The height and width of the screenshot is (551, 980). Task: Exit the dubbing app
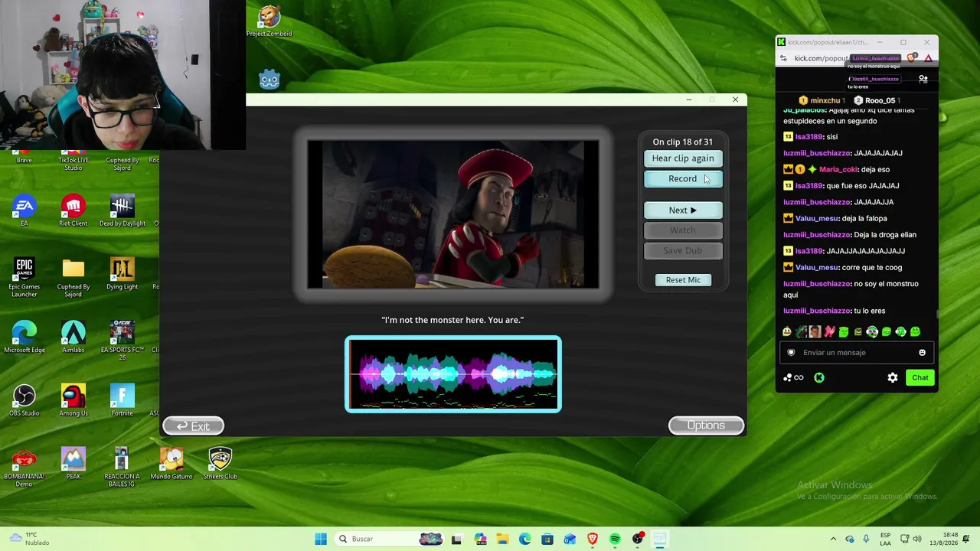pyautogui.click(x=193, y=426)
